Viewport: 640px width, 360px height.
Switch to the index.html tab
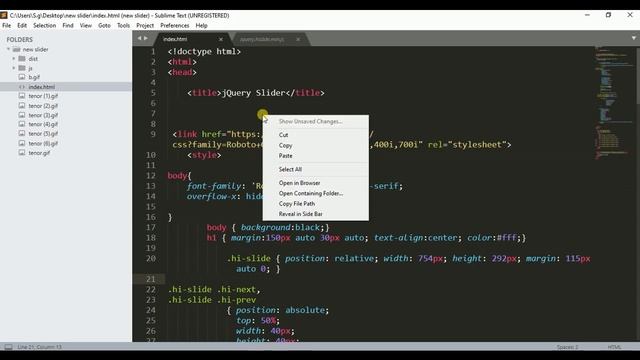(175, 39)
